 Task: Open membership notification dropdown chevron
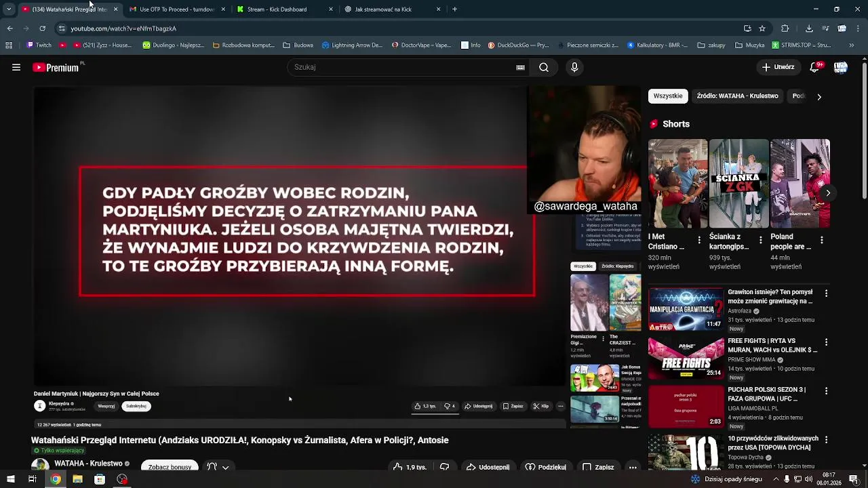(225, 467)
